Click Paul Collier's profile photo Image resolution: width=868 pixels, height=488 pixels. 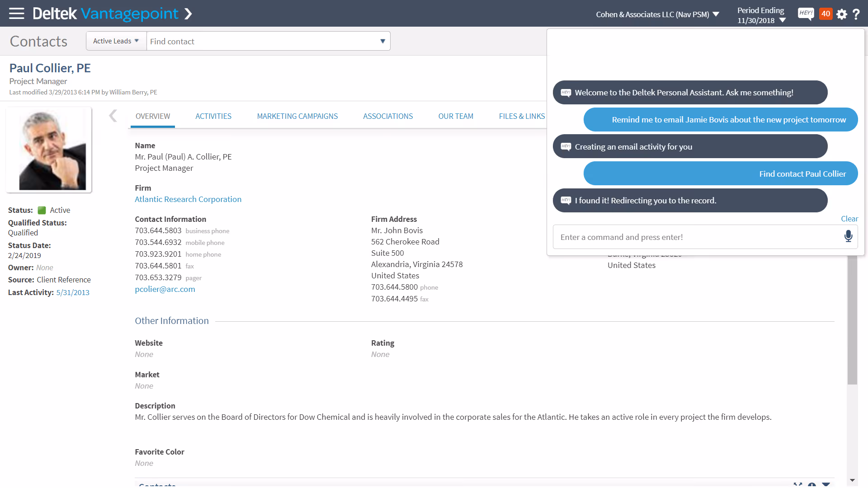(49, 150)
